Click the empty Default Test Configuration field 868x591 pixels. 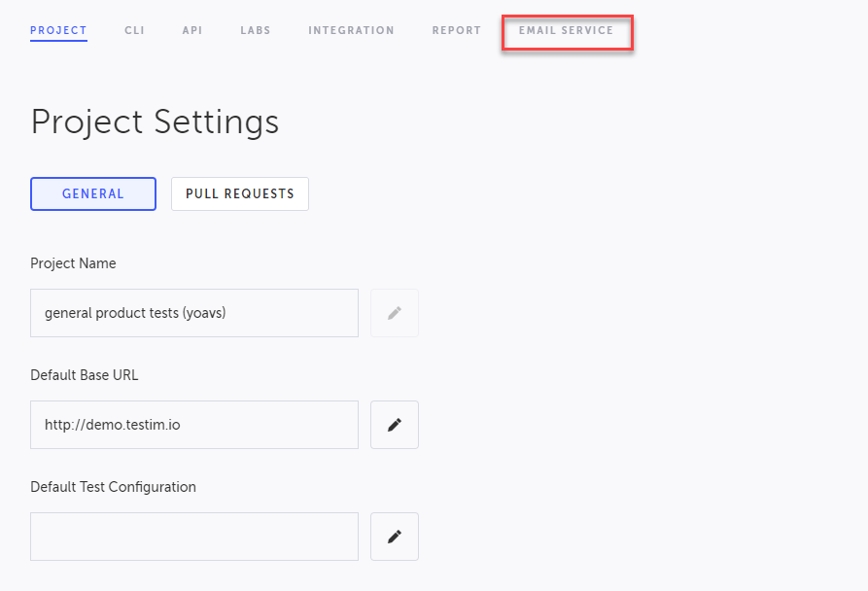(x=194, y=537)
